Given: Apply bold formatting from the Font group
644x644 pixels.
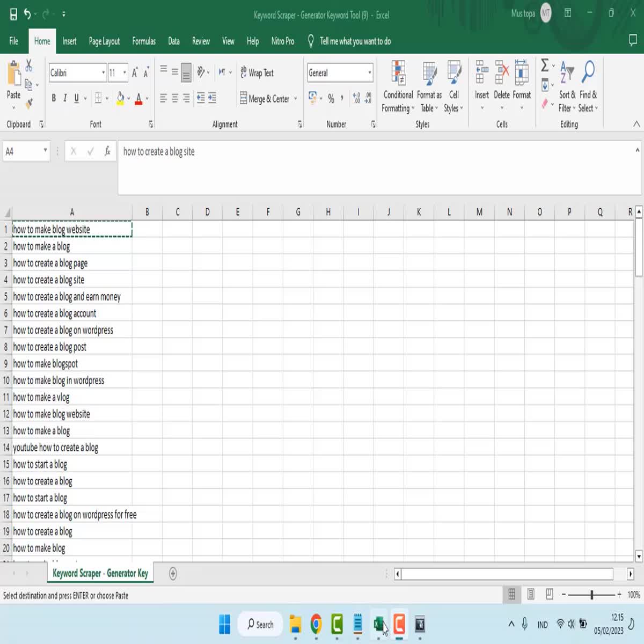Looking at the screenshot, I should tap(53, 98).
